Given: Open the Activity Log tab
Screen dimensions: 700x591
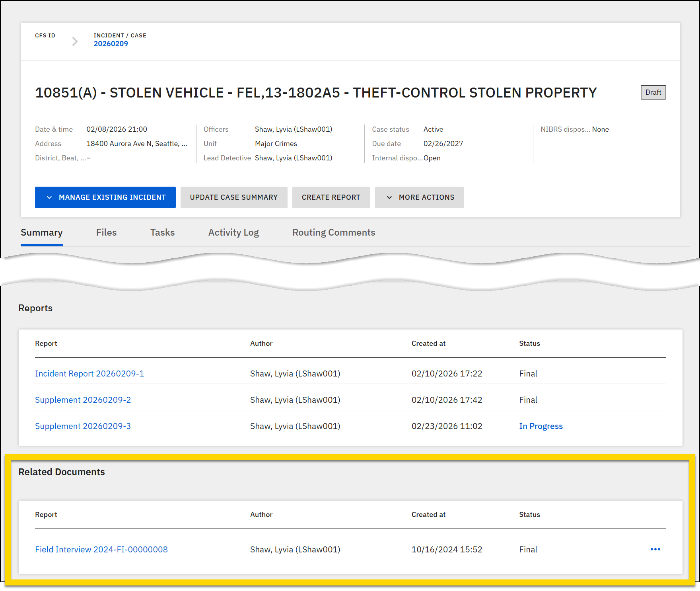Looking at the screenshot, I should [x=233, y=232].
